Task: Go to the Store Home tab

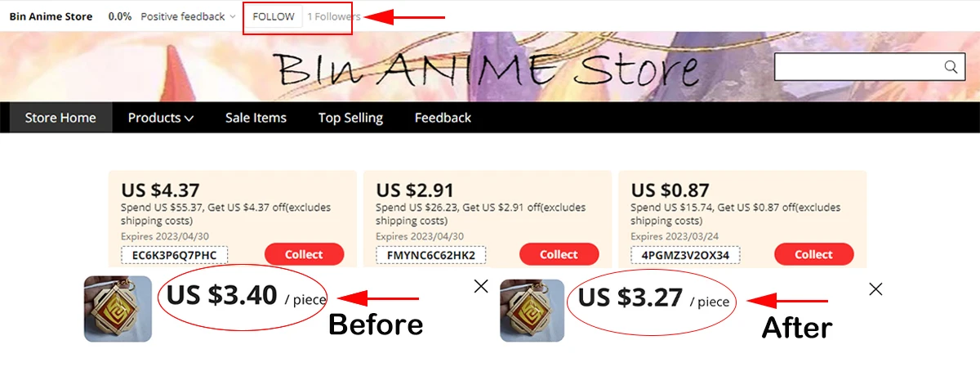Action: click(60, 118)
